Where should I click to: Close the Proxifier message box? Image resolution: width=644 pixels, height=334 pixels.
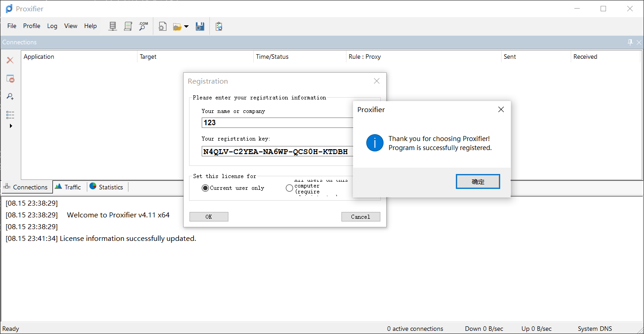tap(501, 109)
